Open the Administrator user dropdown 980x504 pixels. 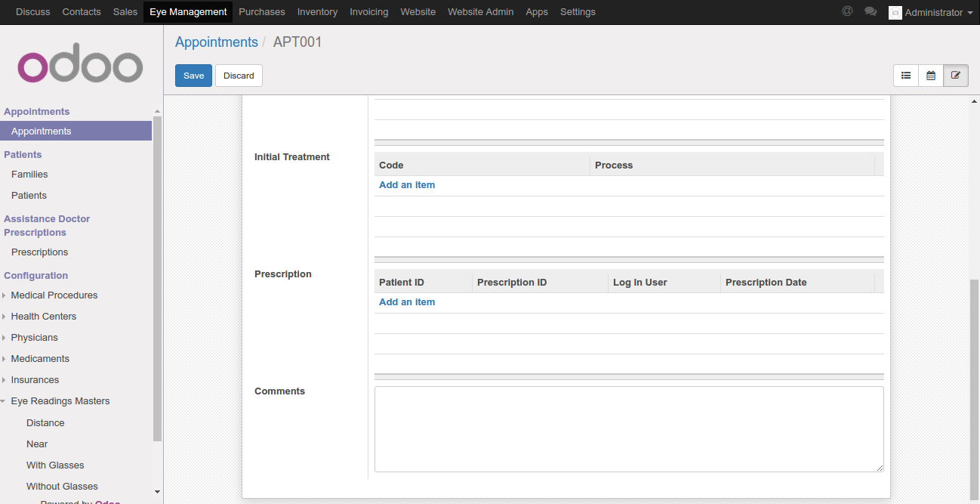tap(938, 12)
